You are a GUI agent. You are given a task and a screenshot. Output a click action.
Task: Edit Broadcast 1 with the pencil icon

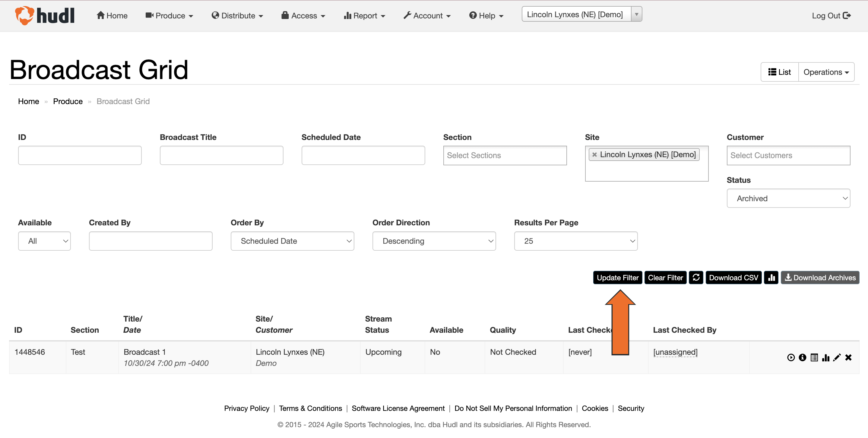click(837, 357)
